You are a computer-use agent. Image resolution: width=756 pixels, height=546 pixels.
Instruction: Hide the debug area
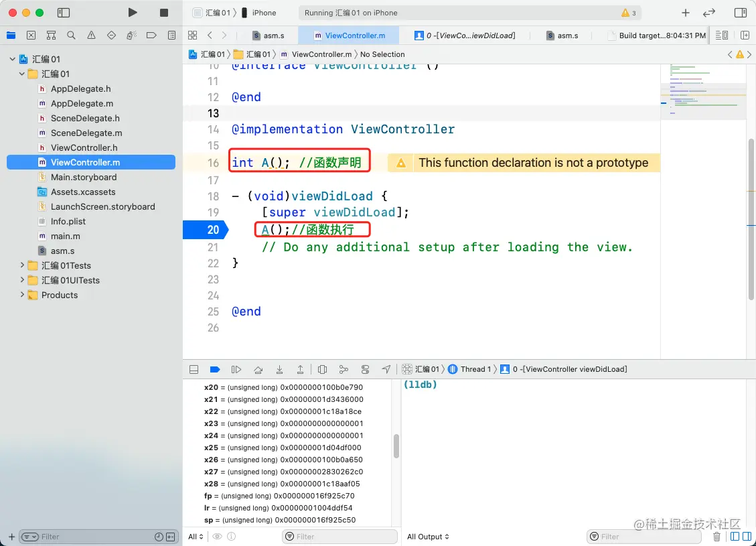(194, 369)
